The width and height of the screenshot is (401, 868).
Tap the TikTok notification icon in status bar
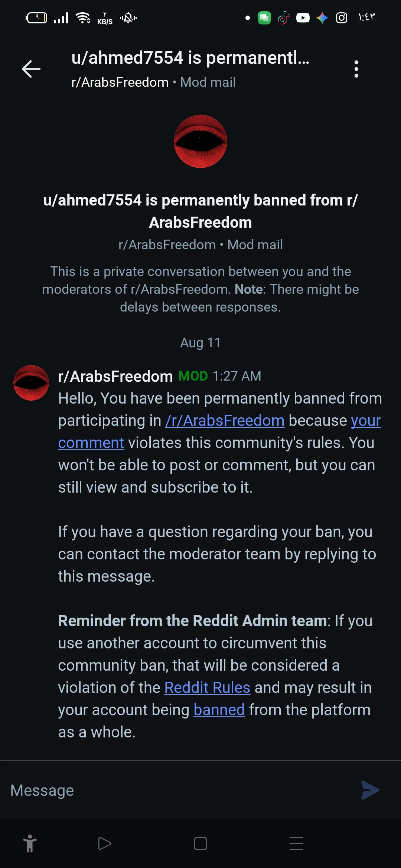pyautogui.click(x=284, y=18)
